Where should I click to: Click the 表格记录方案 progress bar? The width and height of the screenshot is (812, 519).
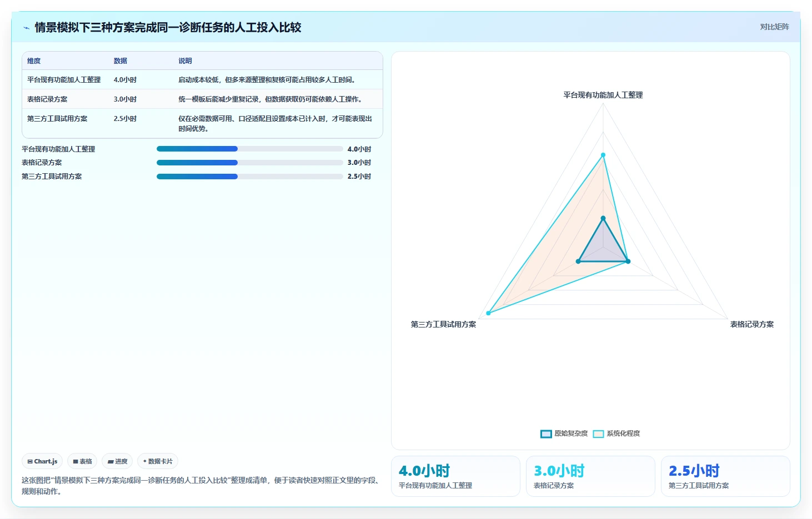249,163
